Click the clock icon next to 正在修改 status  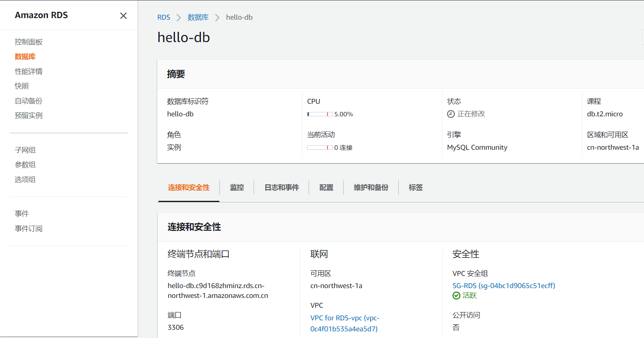tap(451, 114)
